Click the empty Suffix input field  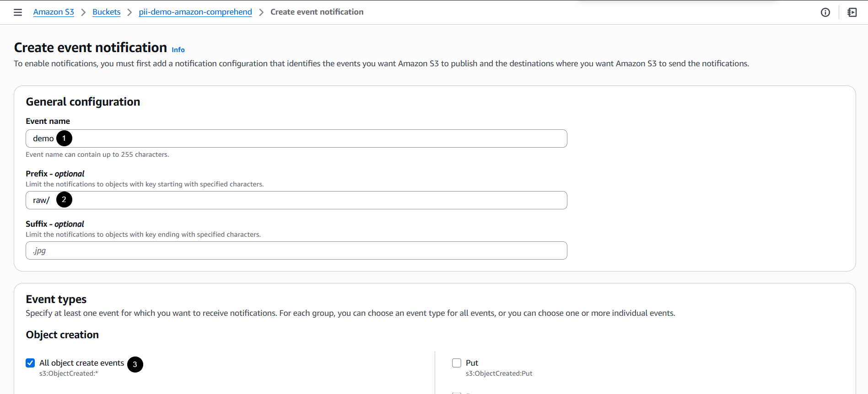point(275,250)
